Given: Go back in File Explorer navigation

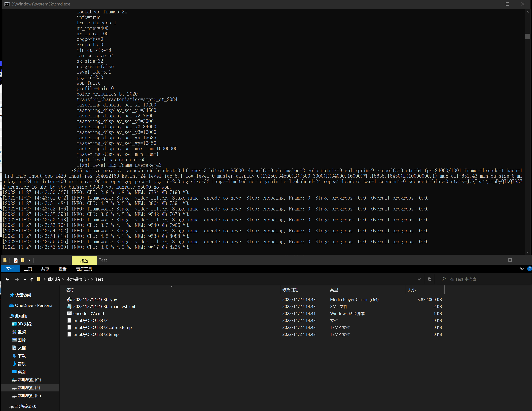Looking at the screenshot, I should click(7, 279).
